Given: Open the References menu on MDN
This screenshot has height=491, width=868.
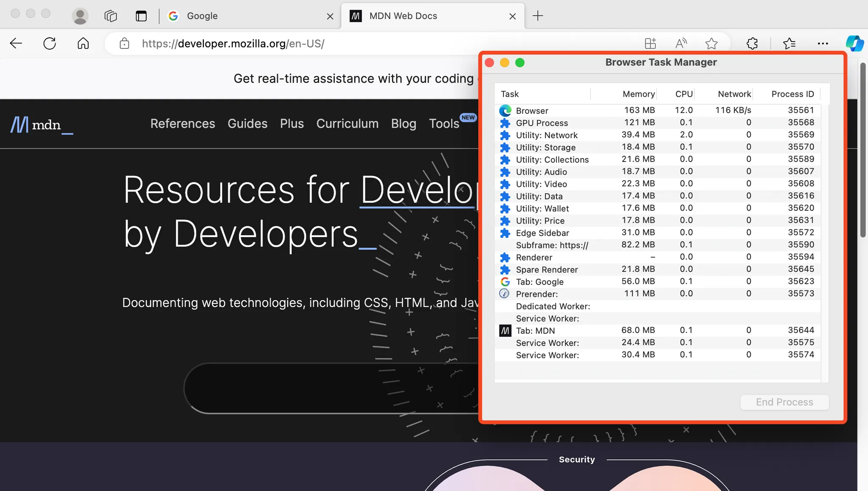Looking at the screenshot, I should [183, 124].
